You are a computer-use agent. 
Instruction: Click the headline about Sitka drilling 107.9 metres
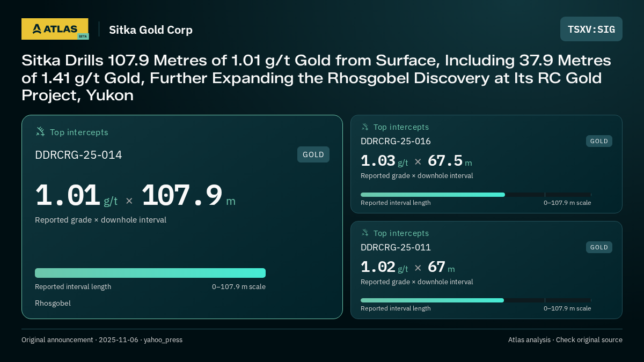pyautogui.click(x=317, y=78)
